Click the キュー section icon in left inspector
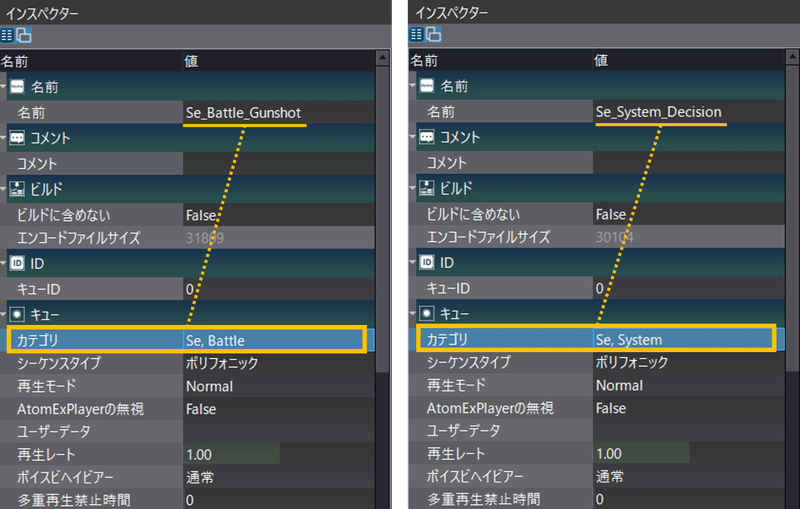This screenshot has height=509, width=800. point(17,314)
